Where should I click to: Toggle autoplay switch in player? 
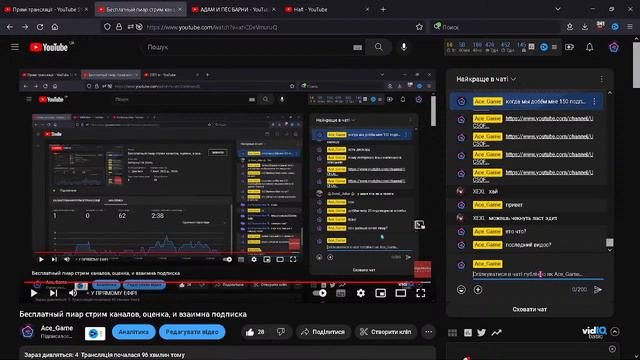pos(320,293)
